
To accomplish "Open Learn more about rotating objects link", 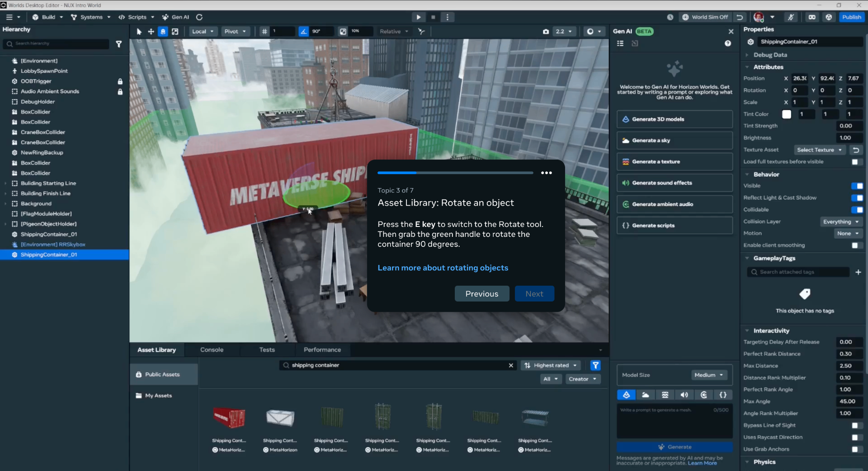I will coord(443,268).
